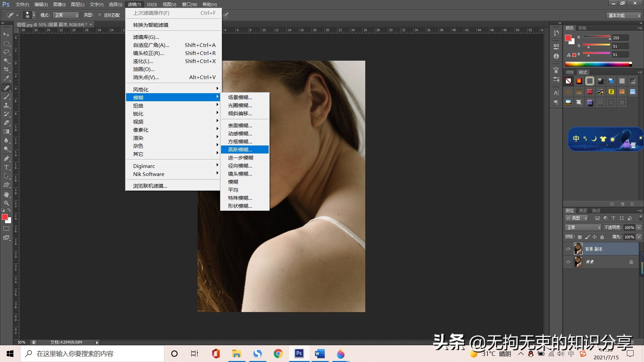Open the layer blend mode 正常 dropdown
Image resolution: width=644 pixels, height=362 pixels.
[583, 228]
